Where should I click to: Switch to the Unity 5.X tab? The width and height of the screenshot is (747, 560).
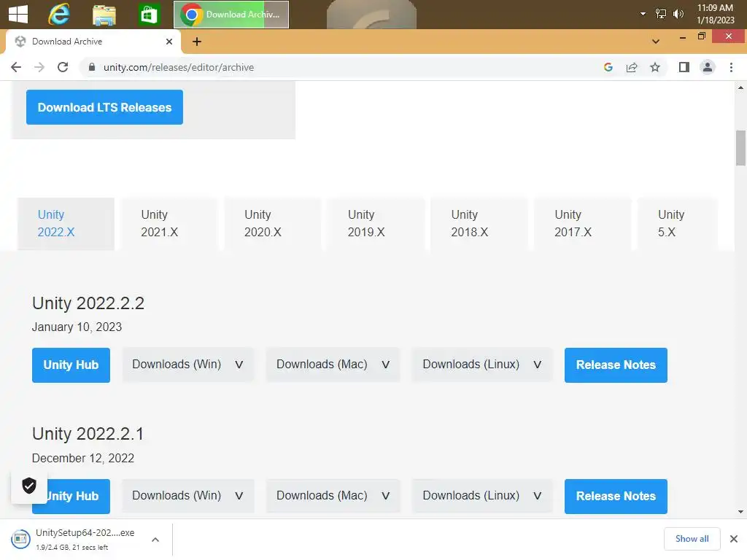point(678,223)
